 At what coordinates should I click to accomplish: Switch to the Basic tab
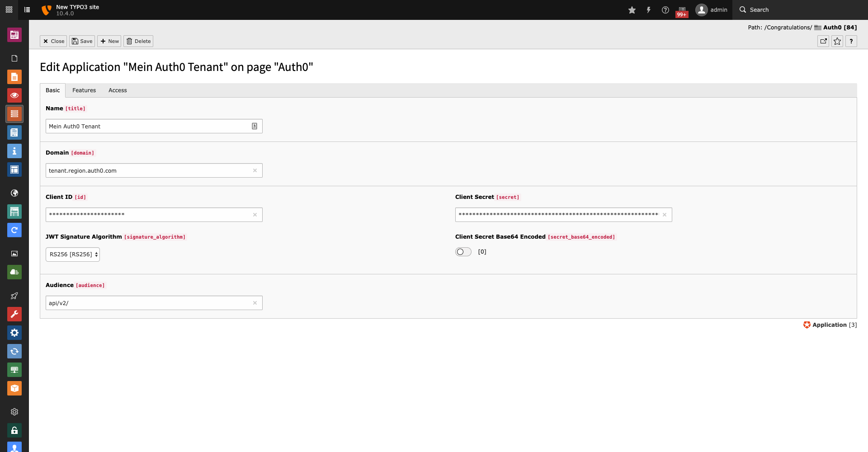(x=52, y=90)
